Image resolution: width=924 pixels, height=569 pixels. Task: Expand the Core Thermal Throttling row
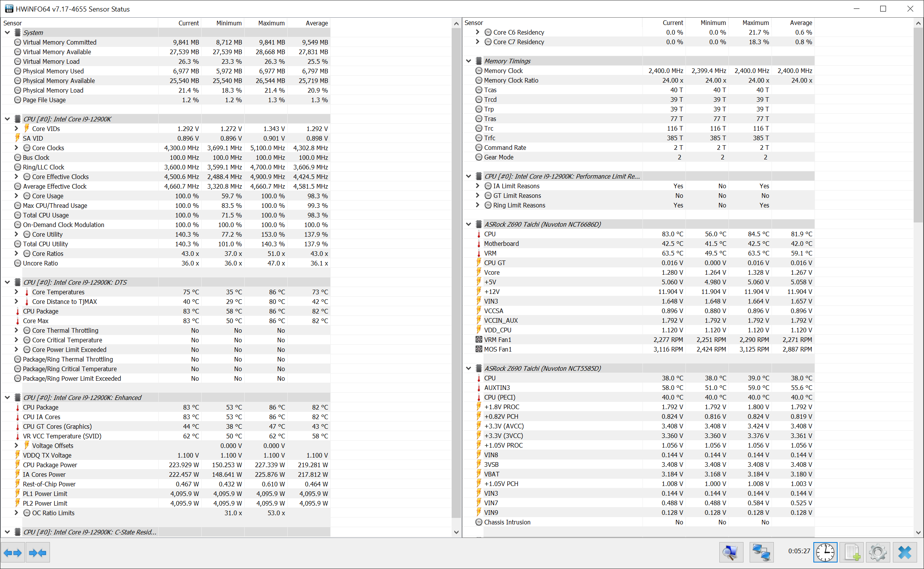pos(16,330)
